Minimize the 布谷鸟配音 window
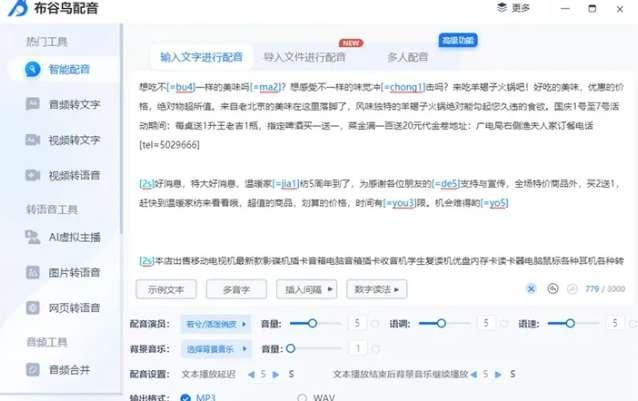 (565, 9)
